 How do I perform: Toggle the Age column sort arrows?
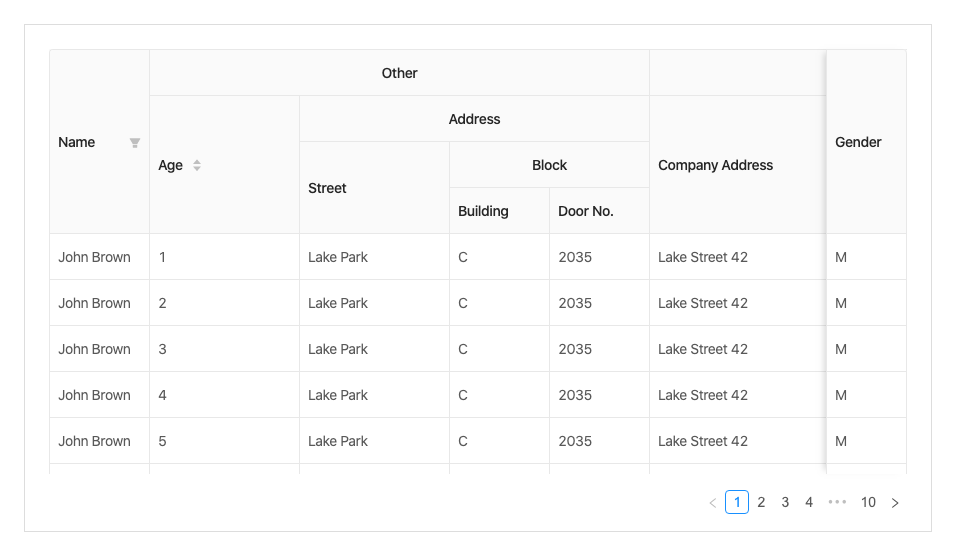[197, 165]
